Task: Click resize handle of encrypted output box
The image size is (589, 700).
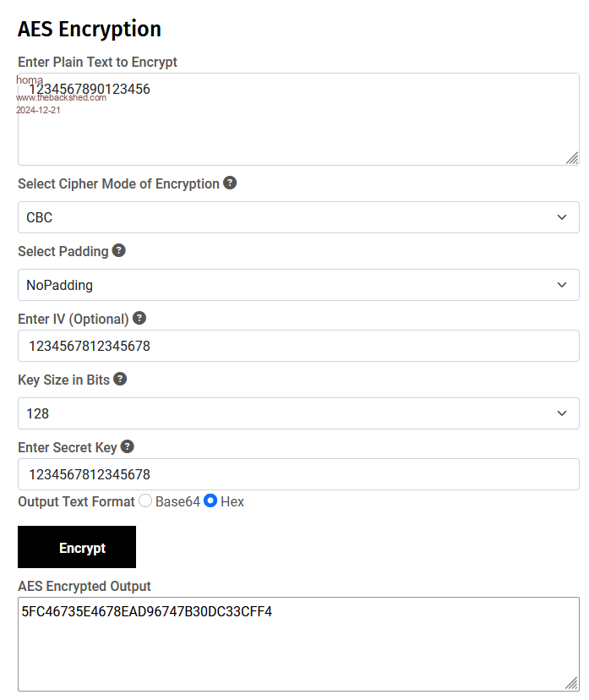Action: click(x=572, y=683)
